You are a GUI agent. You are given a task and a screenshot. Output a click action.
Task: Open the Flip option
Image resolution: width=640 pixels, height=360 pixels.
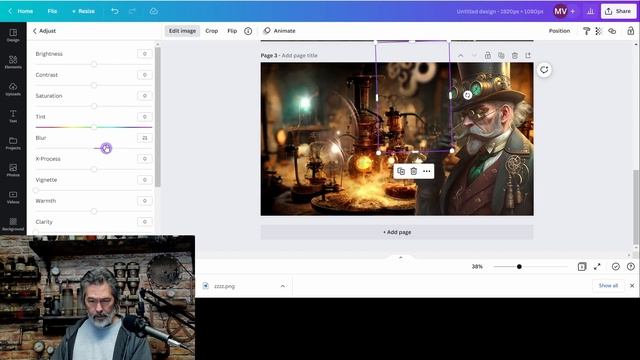coord(232,31)
